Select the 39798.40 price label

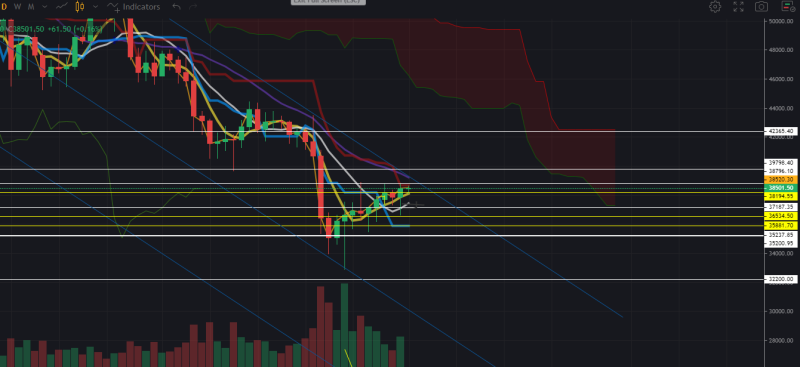(781, 163)
